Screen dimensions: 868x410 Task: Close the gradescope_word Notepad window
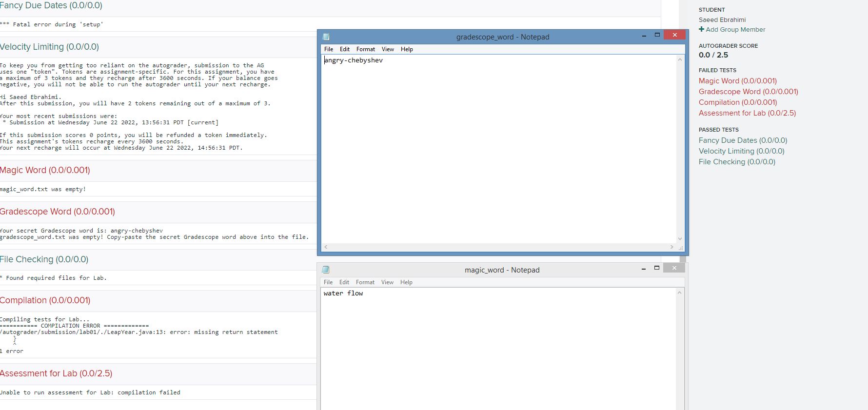[674, 35]
